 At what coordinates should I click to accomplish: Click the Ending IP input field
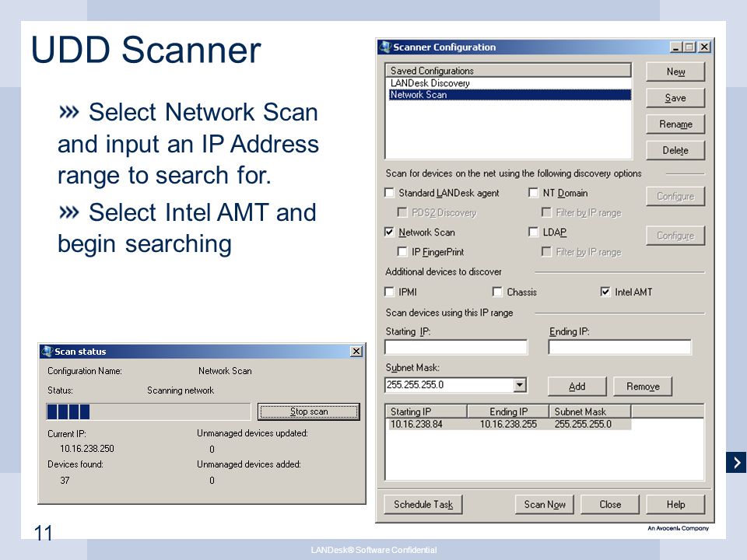pyautogui.click(x=619, y=347)
